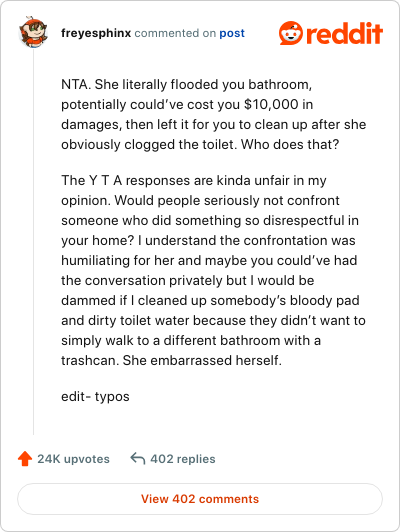
Task: Click the orange upvote arrow icon
Action: 25,459
